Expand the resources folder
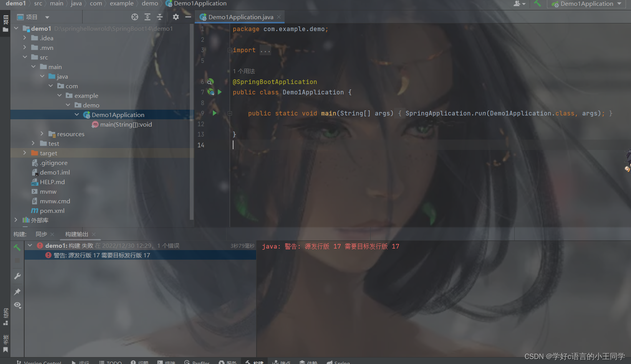This screenshot has height=364, width=631. coord(42,134)
